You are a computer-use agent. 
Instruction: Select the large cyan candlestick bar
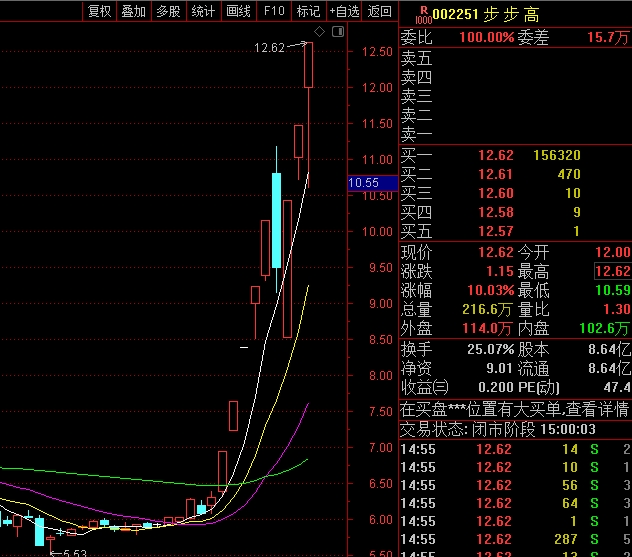tap(276, 220)
